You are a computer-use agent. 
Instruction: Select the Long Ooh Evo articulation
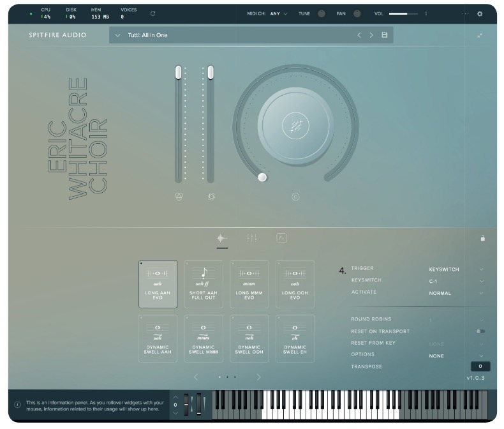[x=295, y=284]
